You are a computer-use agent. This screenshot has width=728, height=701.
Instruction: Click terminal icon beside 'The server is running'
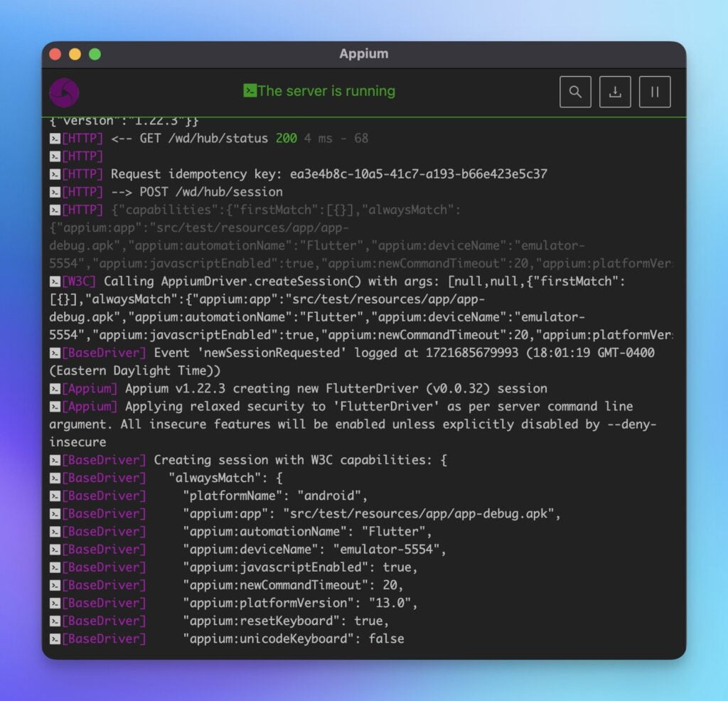[x=250, y=91]
